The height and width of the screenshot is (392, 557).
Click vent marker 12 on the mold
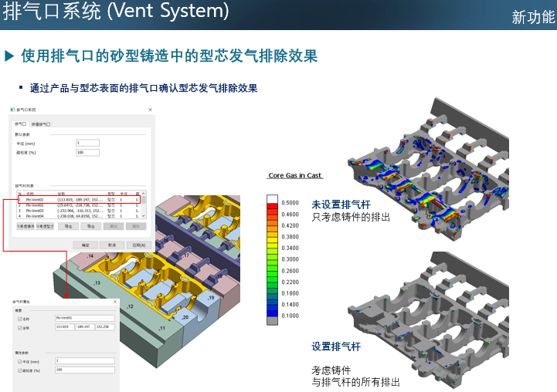pyautogui.click(x=131, y=306)
